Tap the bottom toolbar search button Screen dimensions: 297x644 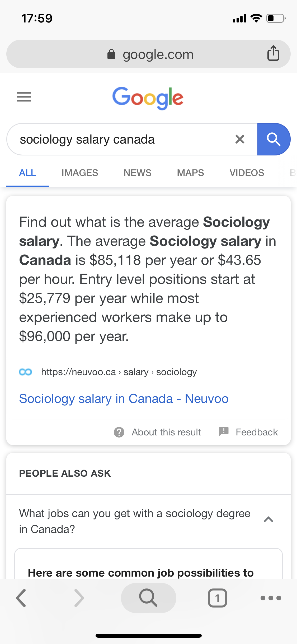click(148, 598)
